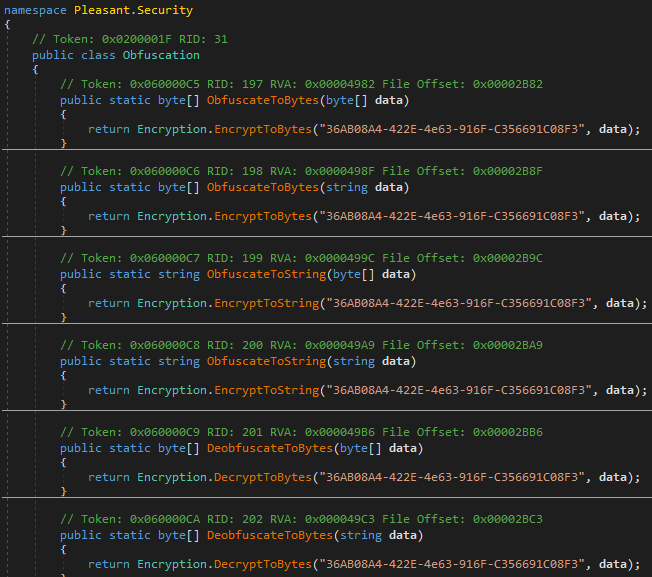Click Encryption class reference under RID: 200
652x577 pixels.
172,390
